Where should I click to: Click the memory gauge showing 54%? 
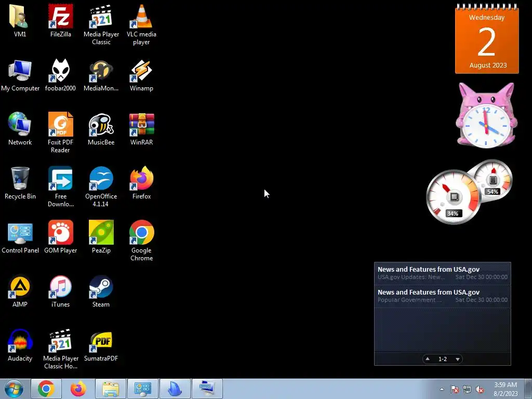[x=493, y=180]
